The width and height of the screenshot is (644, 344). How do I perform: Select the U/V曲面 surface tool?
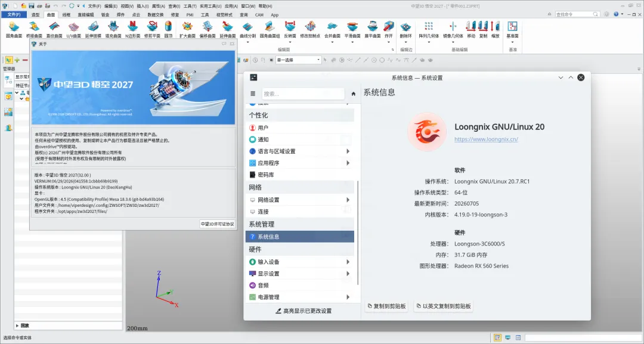click(73, 30)
